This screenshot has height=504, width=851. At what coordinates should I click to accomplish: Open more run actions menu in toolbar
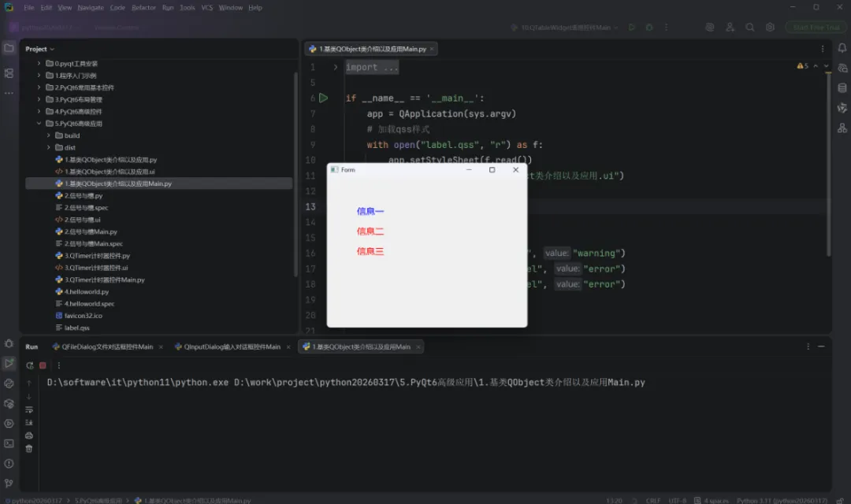[667, 27]
